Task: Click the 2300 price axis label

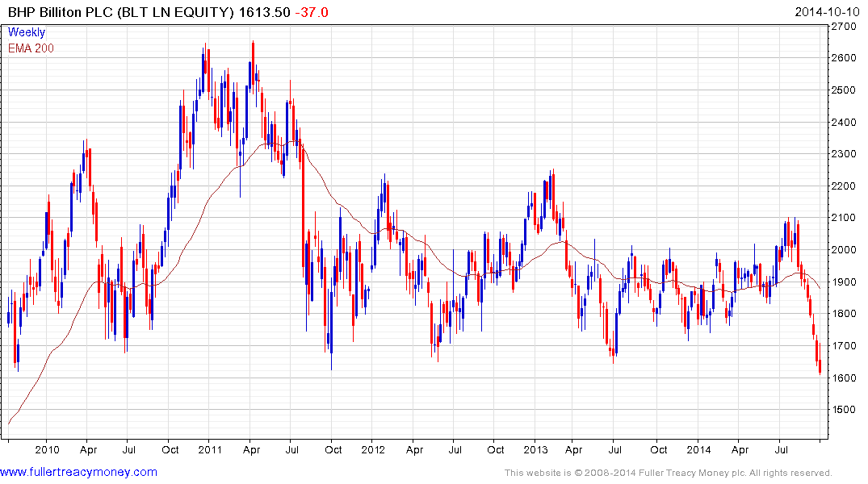Action: tap(845, 154)
